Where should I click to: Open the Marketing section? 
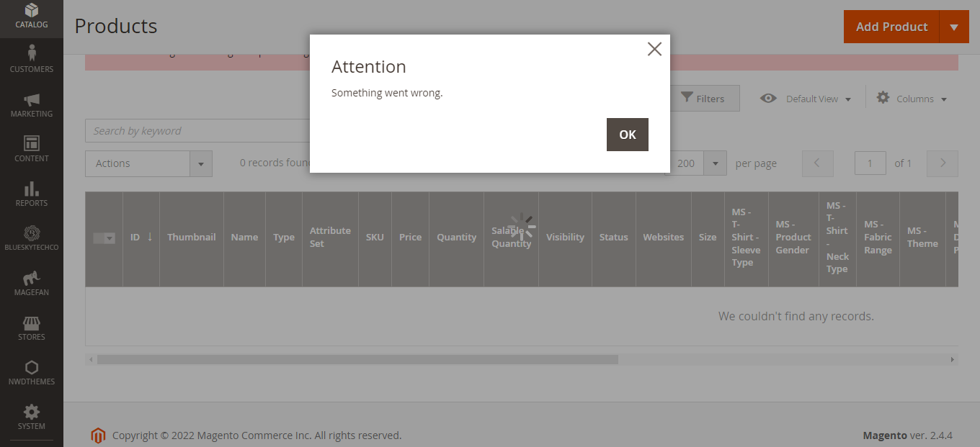32,102
